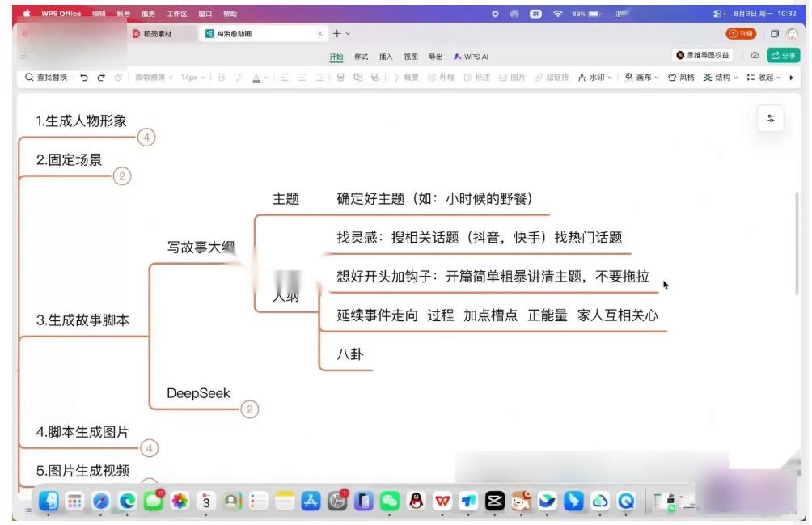Show more toolbar items arrow
The height and width of the screenshot is (525, 812).
point(791,78)
